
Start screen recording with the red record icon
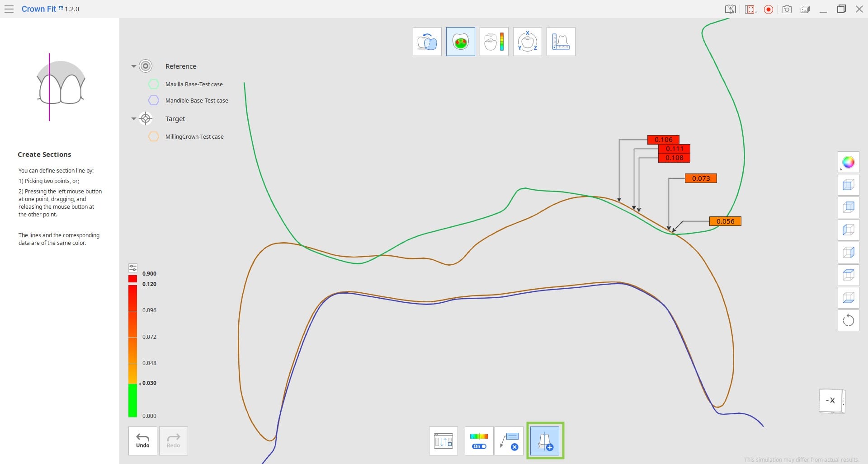(769, 9)
